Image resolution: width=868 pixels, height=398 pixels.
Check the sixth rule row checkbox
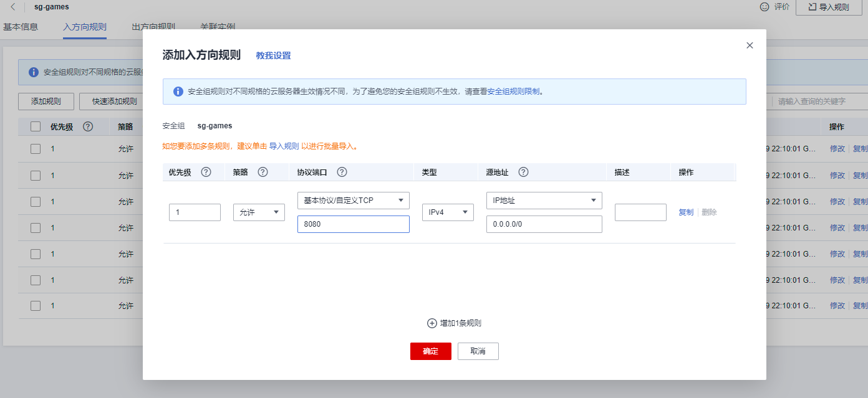tap(36, 280)
